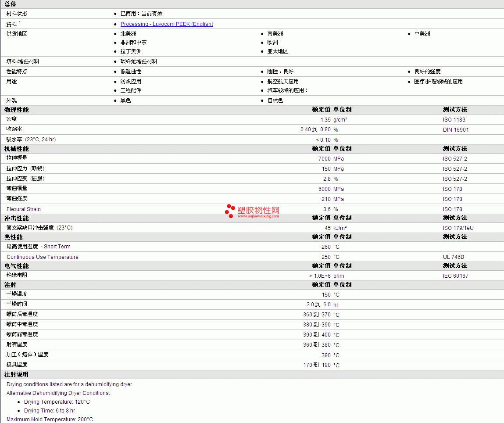The image size is (504, 423).
Task: Select the 已商用：当前有效 status text
Action: click(x=141, y=14)
